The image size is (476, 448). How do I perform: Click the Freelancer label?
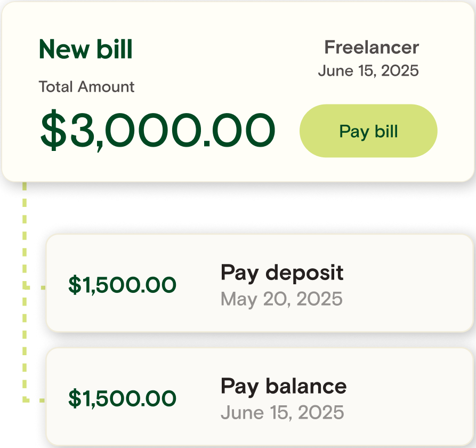tap(372, 47)
